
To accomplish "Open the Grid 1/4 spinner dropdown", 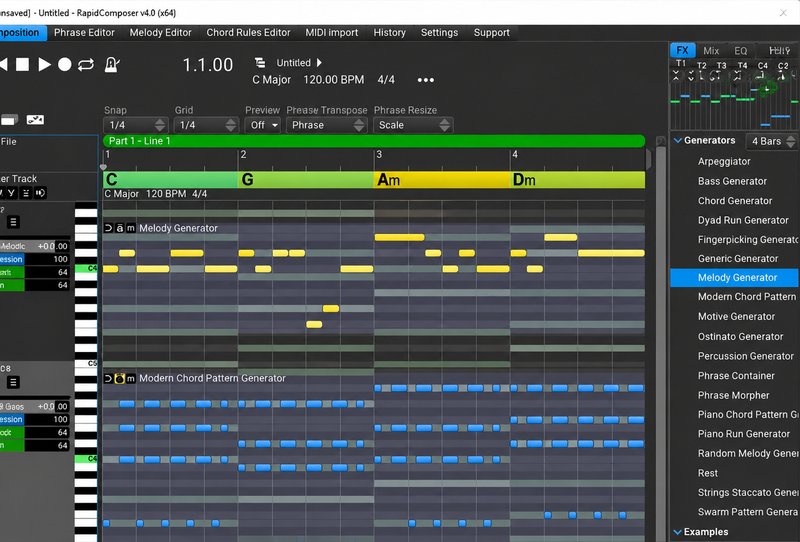I will (206, 125).
